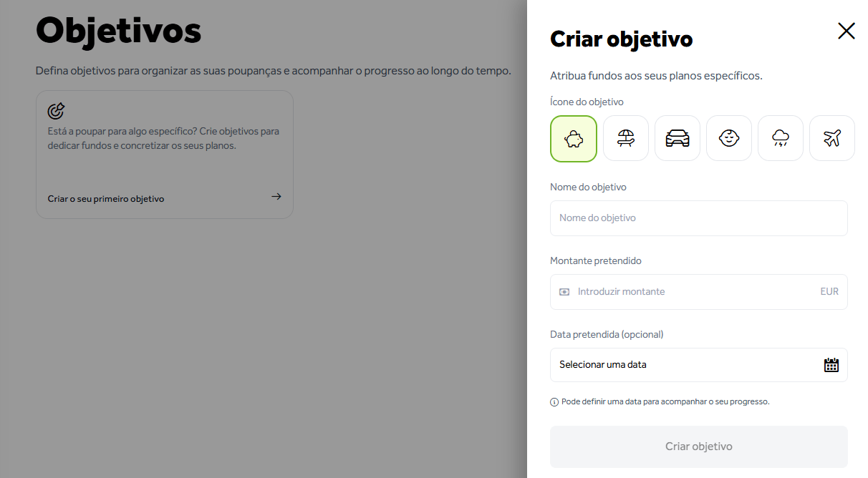This screenshot has height=478, width=868.
Task: Select the baby goal icon
Action: pos(728,138)
